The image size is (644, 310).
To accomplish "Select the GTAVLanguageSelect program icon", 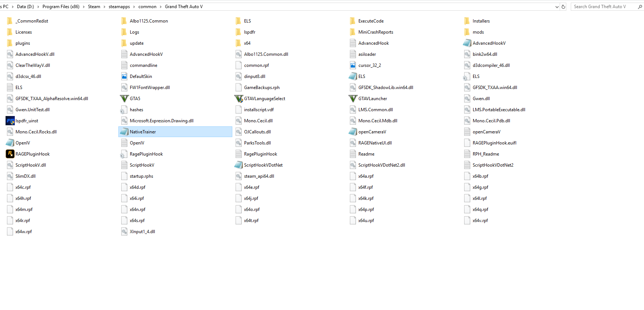I will tap(239, 99).
